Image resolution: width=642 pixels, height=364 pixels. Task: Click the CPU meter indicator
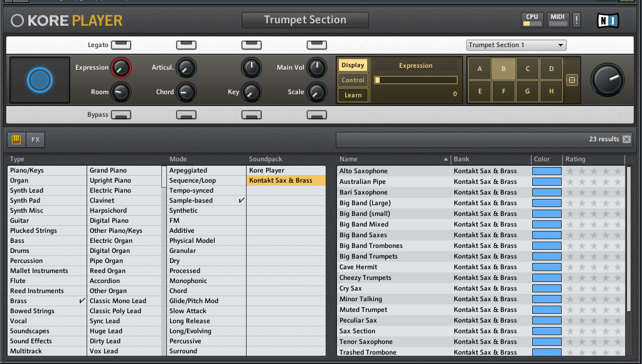(532, 19)
